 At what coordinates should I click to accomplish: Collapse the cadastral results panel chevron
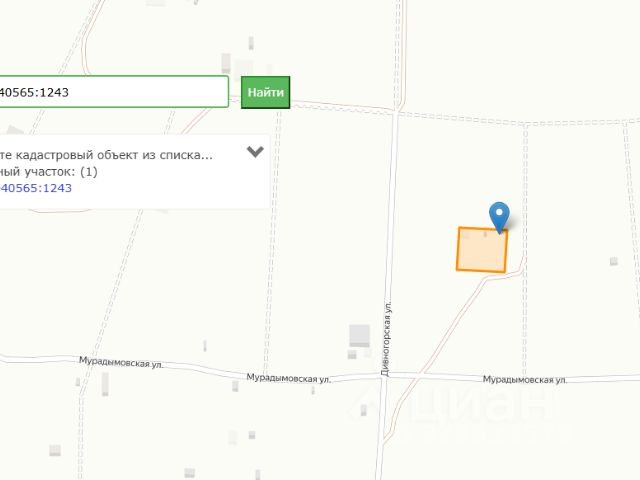click(x=255, y=151)
